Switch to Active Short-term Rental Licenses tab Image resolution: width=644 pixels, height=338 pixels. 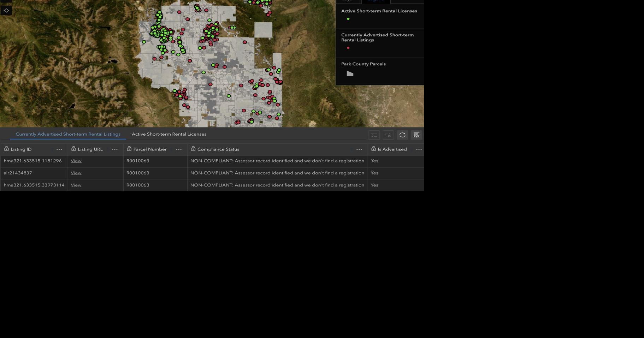click(x=169, y=134)
